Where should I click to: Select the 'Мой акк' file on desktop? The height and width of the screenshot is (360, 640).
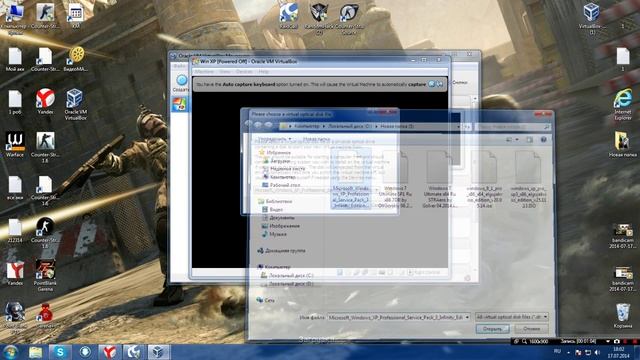(x=15, y=59)
